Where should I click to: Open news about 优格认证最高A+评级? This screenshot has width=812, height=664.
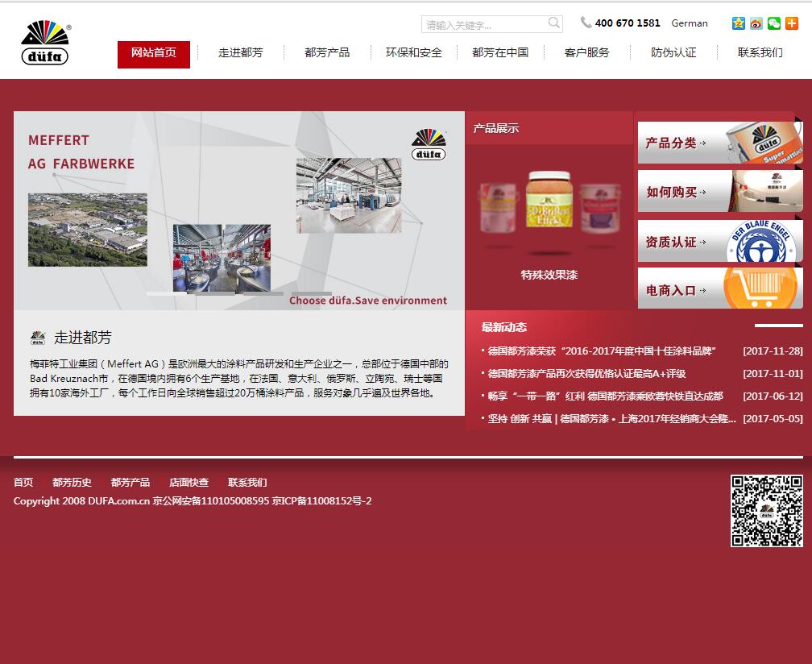coord(586,373)
